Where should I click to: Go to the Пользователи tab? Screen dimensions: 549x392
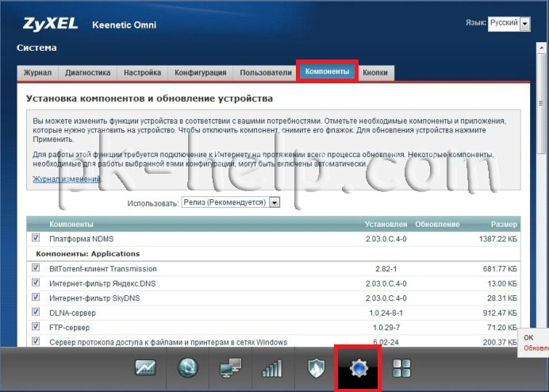(x=266, y=73)
